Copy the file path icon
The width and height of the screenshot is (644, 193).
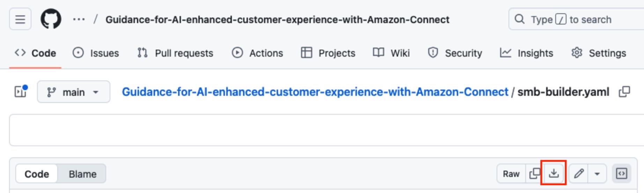[624, 92]
